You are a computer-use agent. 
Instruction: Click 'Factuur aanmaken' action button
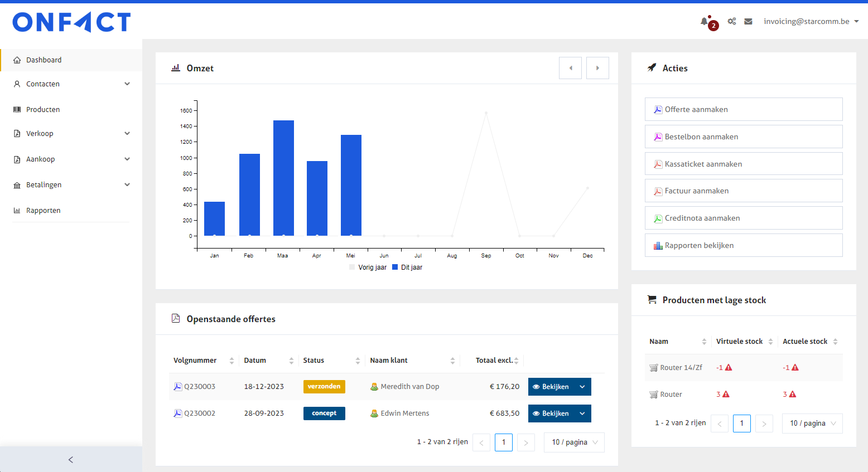click(x=743, y=191)
